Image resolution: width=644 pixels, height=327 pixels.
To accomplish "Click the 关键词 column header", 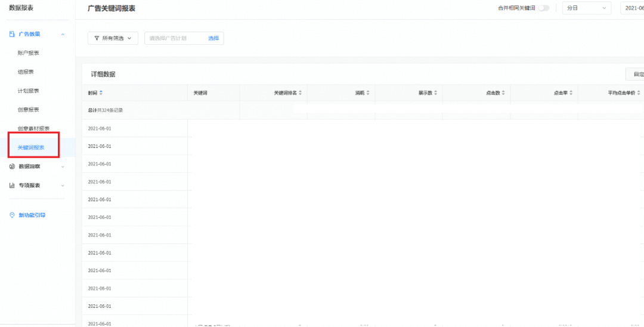I will (200, 93).
